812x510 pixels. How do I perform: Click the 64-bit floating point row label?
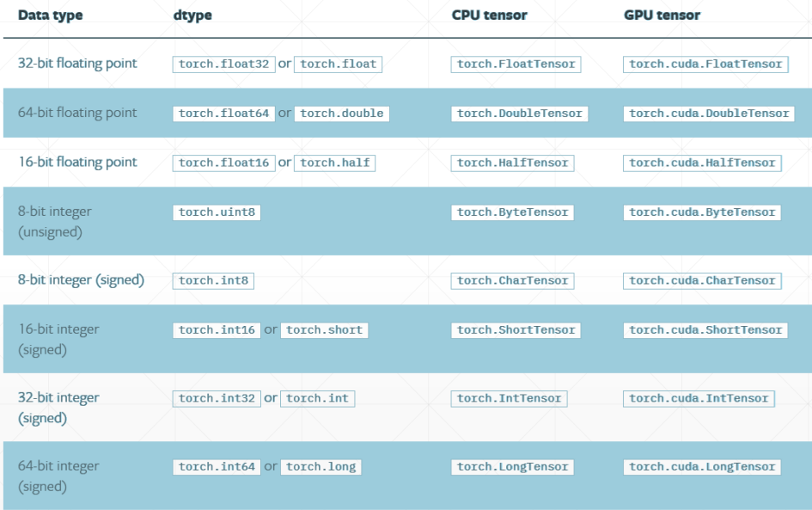click(x=77, y=113)
